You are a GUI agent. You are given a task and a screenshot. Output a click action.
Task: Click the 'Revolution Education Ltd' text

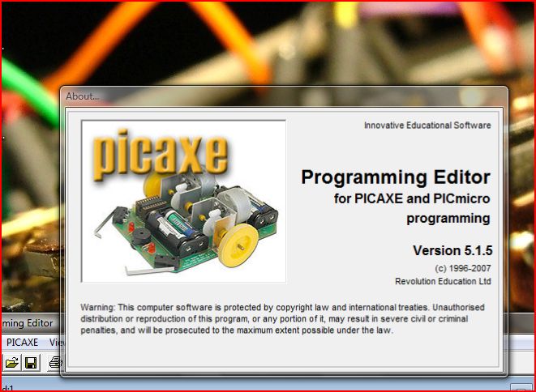[443, 281]
